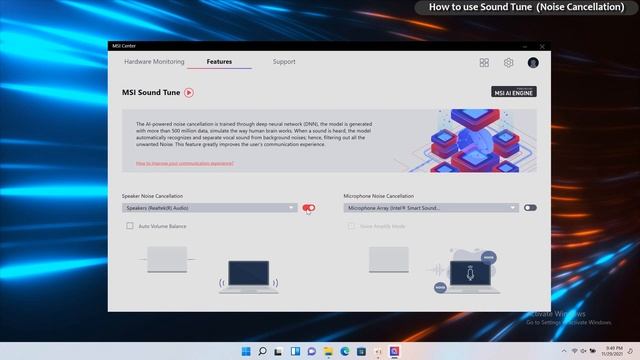Toggle Speaker Noise Cancellation switch
This screenshot has height=360, width=640.
coord(309,208)
